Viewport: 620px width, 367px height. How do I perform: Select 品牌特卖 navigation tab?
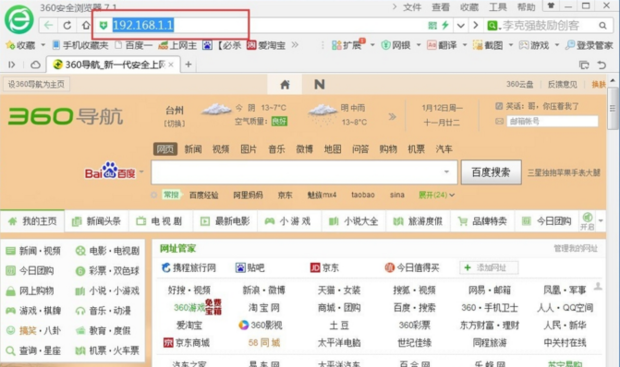coord(482,221)
